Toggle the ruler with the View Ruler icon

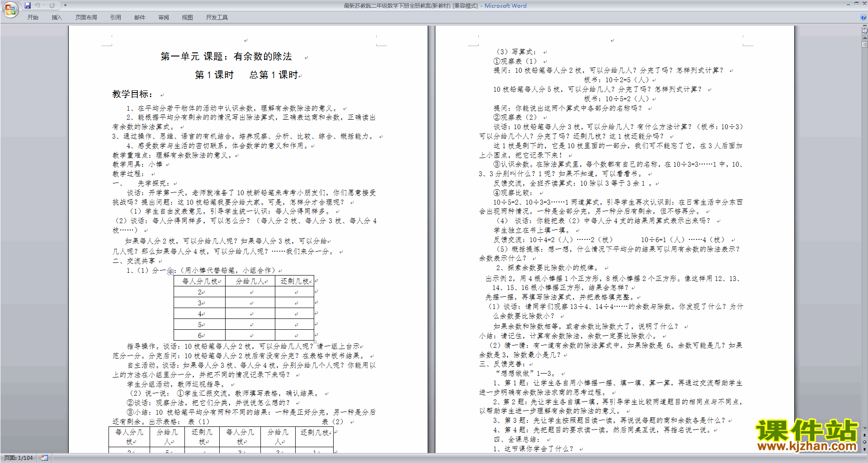pos(864,31)
